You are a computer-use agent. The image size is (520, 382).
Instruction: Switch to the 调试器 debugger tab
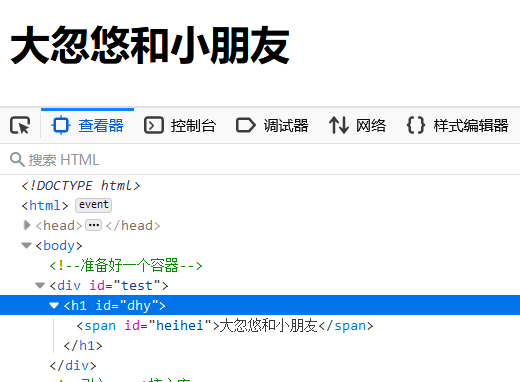(272, 126)
